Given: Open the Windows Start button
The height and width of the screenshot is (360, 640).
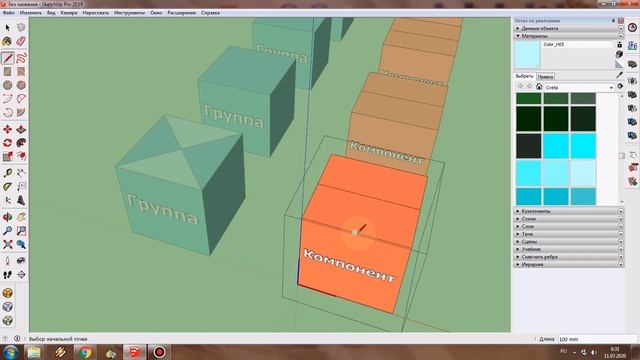Looking at the screenshot, I should tap(11, 352).
